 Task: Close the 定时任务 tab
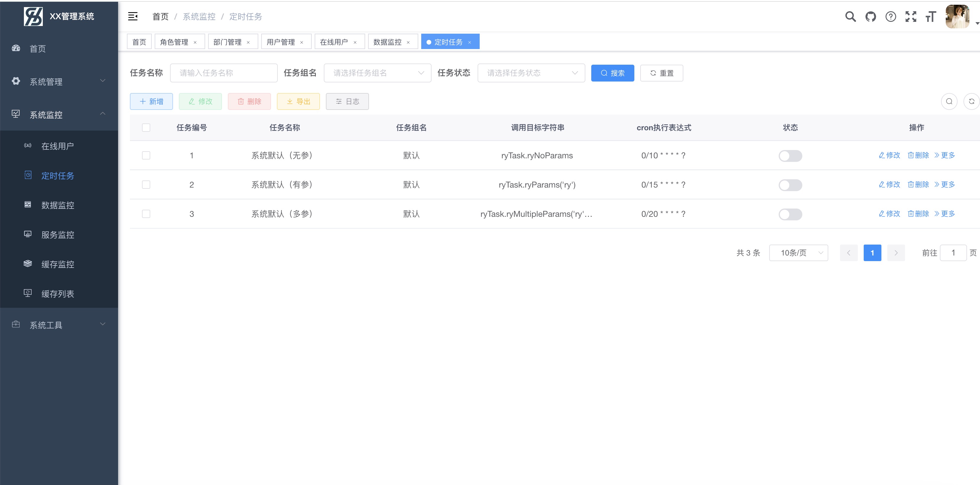469,42
